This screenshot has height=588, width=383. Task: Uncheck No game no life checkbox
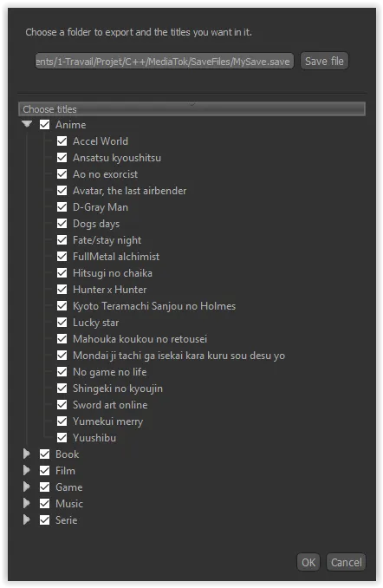click(x=62, y=372)
